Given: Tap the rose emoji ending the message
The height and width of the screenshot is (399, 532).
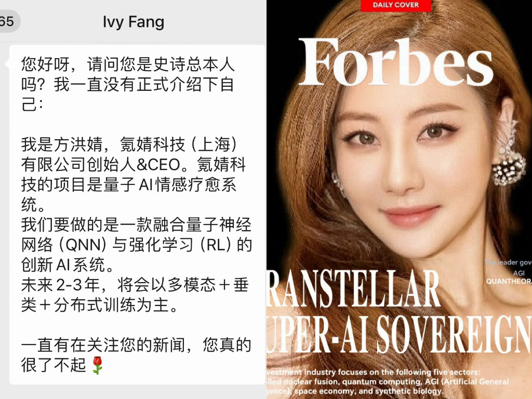Looking at the screenshot, I should tap(97, 365).
